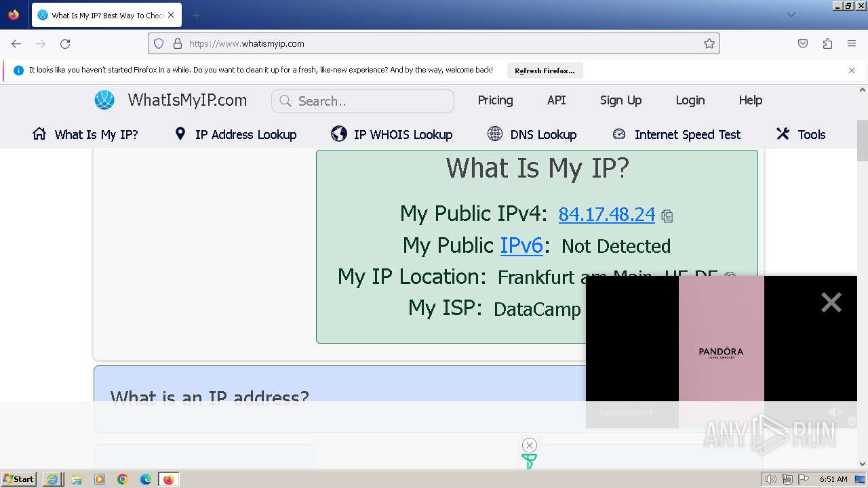Image resolution: width=868 pixels, height=488 pixels.
Task: Click the What is an IP address heading
Action: point(210,397)
